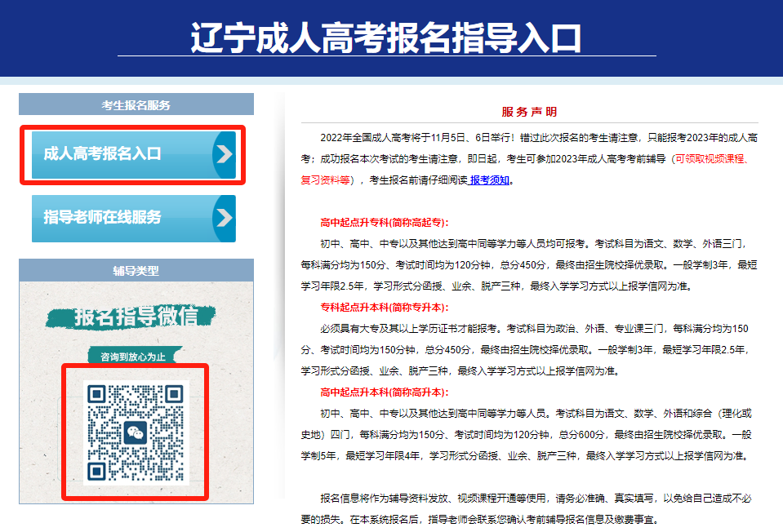
Task: Click the 专科起点升本科(简称专升本) heading
Action: (385, 308)
